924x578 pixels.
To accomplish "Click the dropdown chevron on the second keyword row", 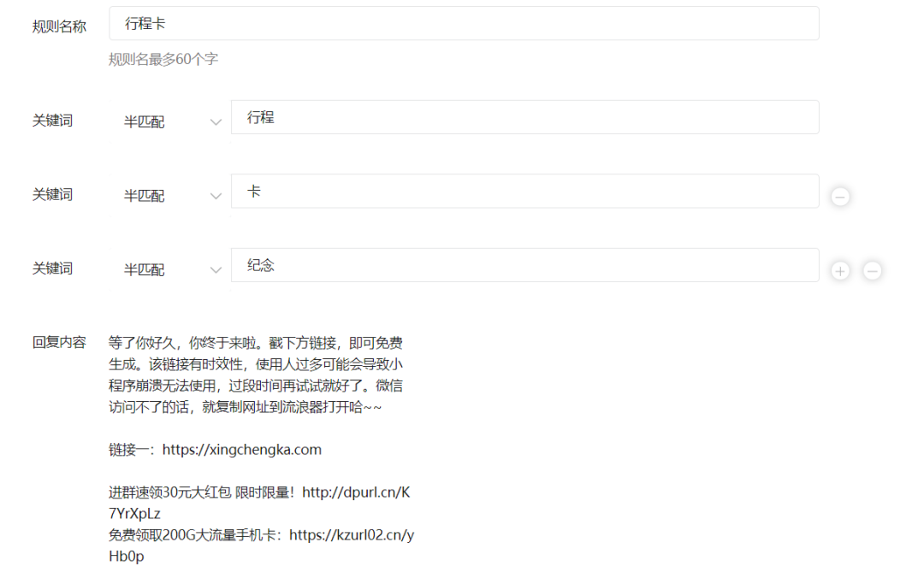I will coord(216,195).
